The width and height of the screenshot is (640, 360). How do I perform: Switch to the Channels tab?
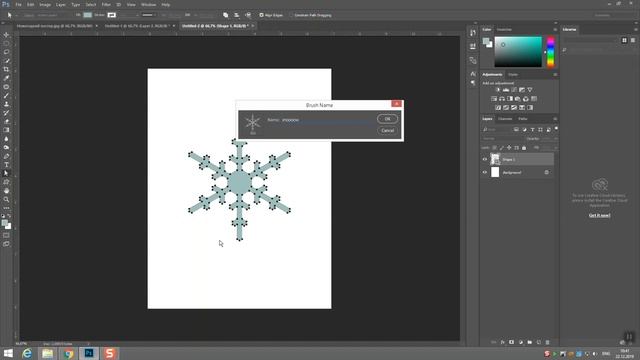coord(505,119)
